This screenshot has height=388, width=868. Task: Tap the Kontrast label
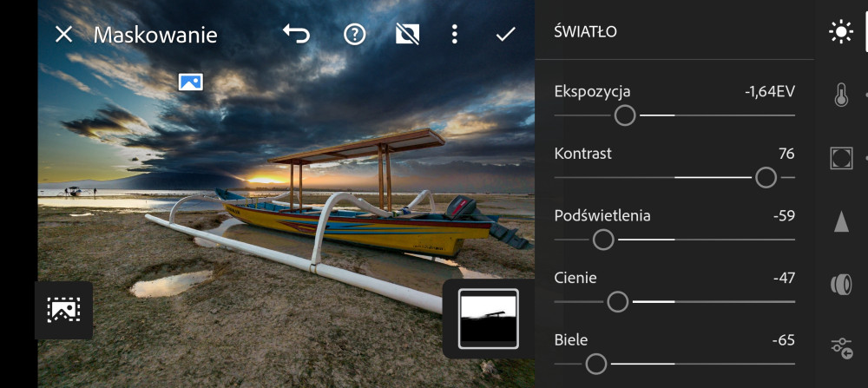click(x=583, y=154)
